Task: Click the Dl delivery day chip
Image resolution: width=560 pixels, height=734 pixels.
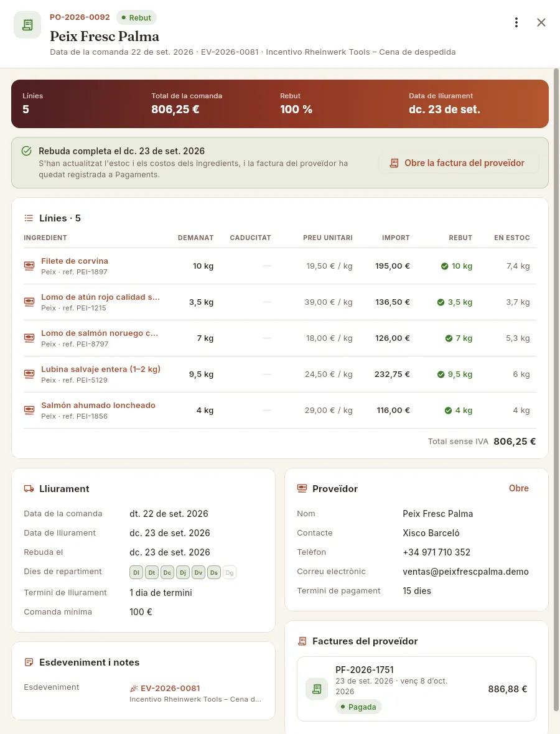Action: (136, 572)
